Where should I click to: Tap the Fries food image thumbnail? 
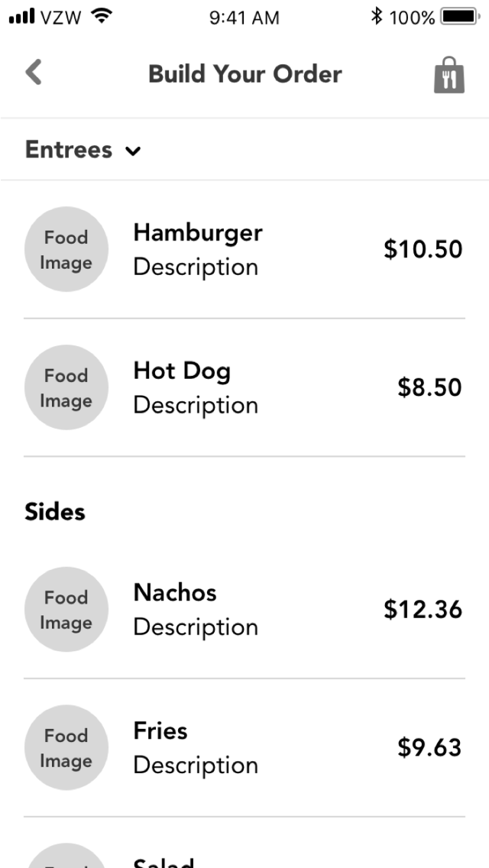66,748
